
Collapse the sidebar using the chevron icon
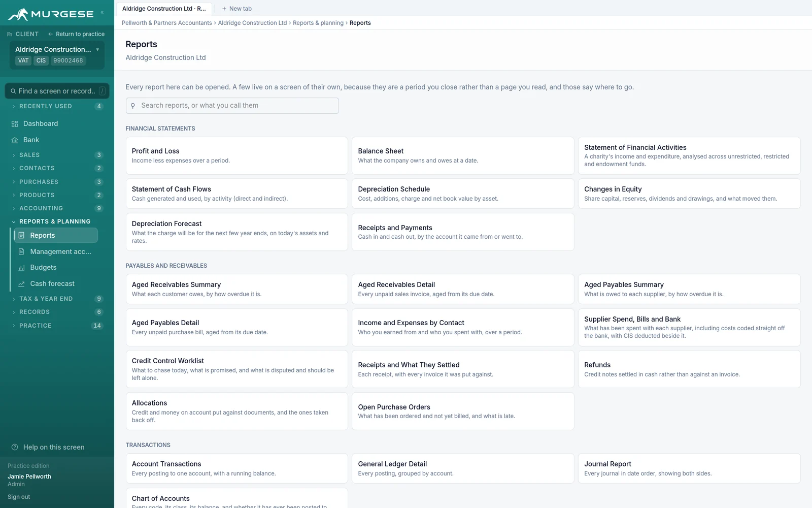click(x=102, y=12)
